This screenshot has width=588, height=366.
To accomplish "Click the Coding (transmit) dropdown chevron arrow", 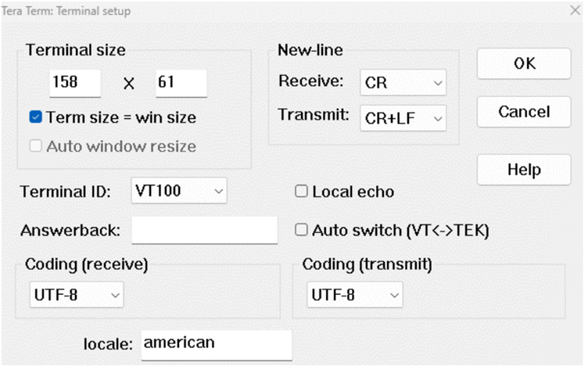I will tap(394, 295).
